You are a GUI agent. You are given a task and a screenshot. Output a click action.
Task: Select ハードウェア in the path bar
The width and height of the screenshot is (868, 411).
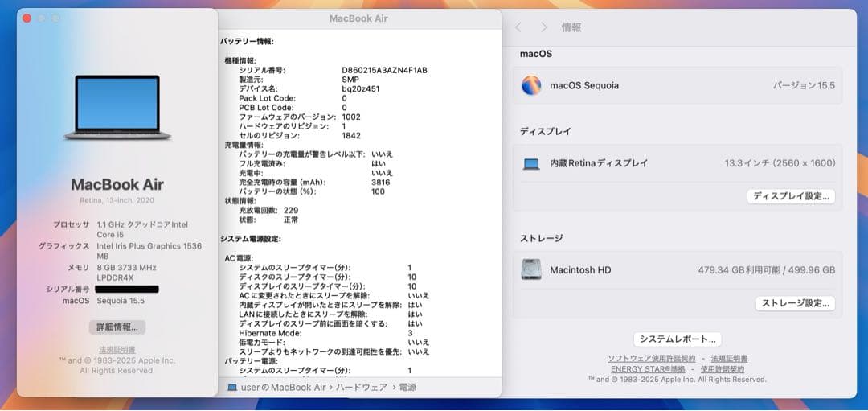point(362,387)
